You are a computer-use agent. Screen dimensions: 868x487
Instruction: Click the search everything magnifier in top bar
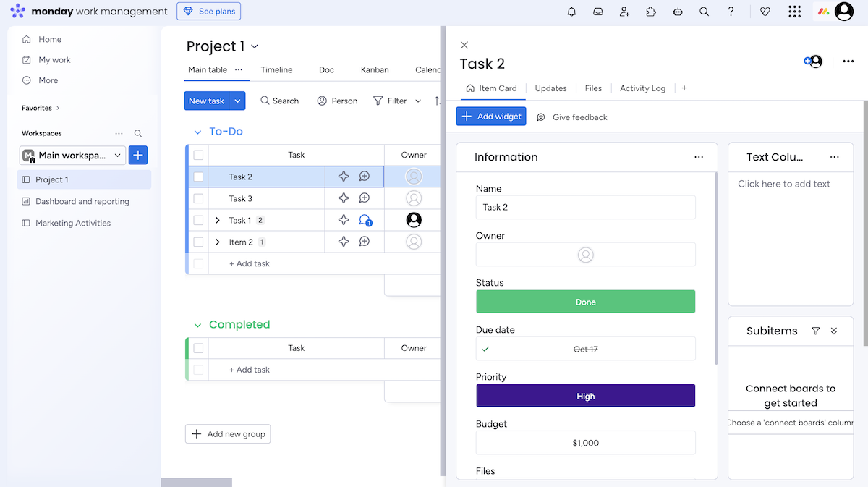pyautogui.click(x=704, y=12)
